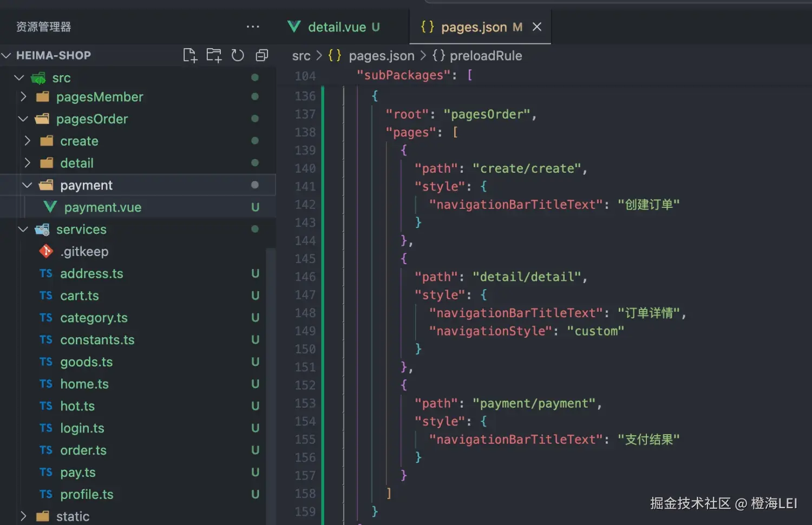Click the Vue icon on detail.vue tab
The height and width of the screenshot is (525, 812).
click(294, 27)
